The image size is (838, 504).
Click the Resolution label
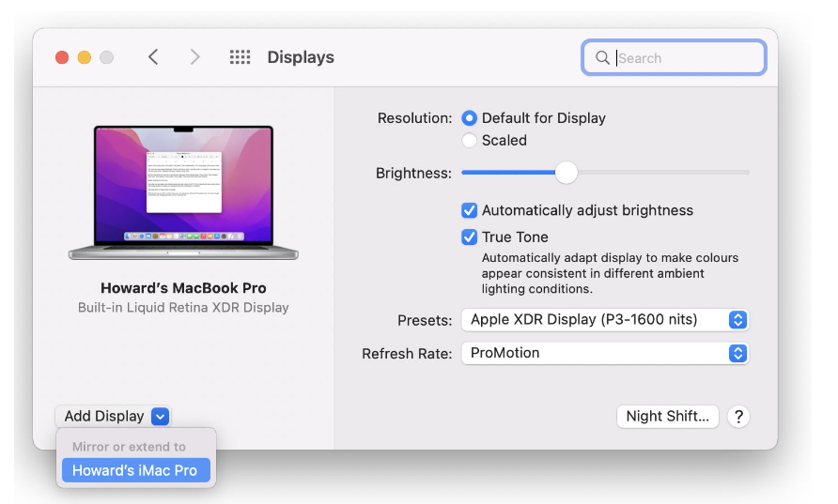pyautogui.click(x=414, y=118)
